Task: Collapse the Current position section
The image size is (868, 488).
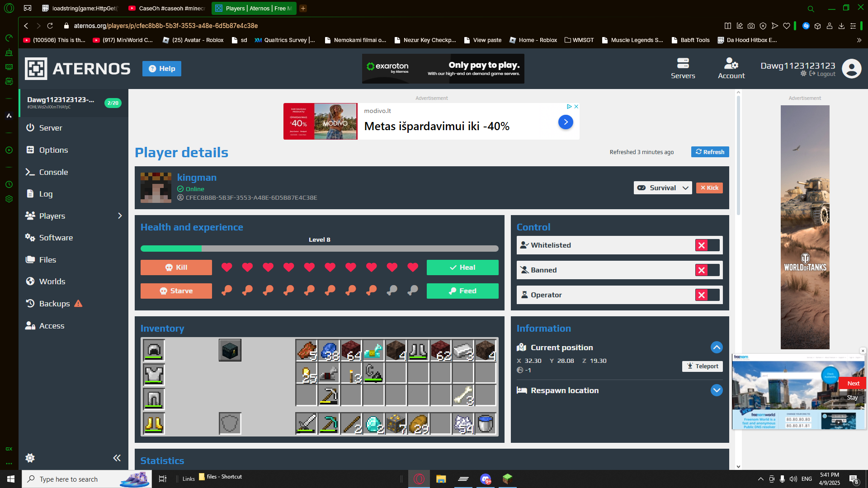Action: (x=717, y=347)
